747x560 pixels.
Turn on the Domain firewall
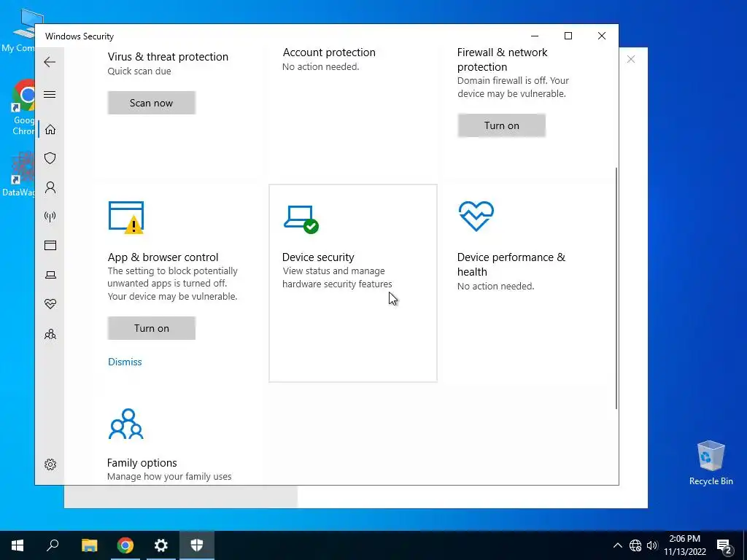pos(502,125)
